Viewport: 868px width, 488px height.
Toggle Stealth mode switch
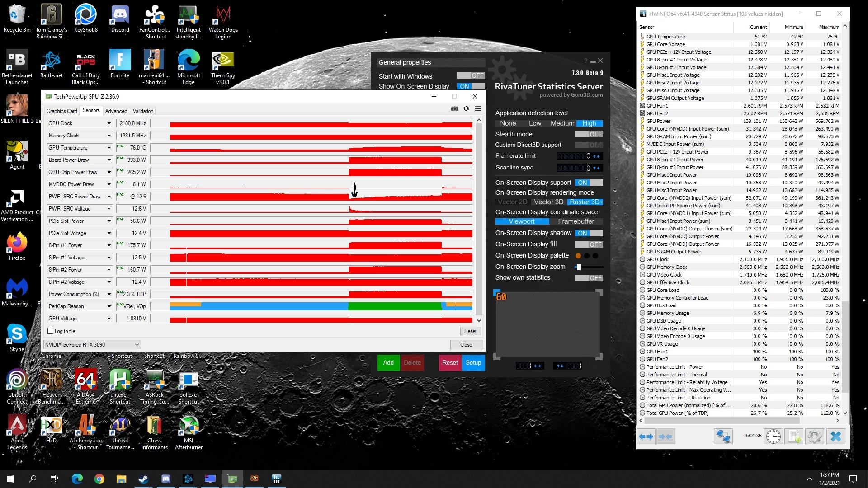[589, 134]
